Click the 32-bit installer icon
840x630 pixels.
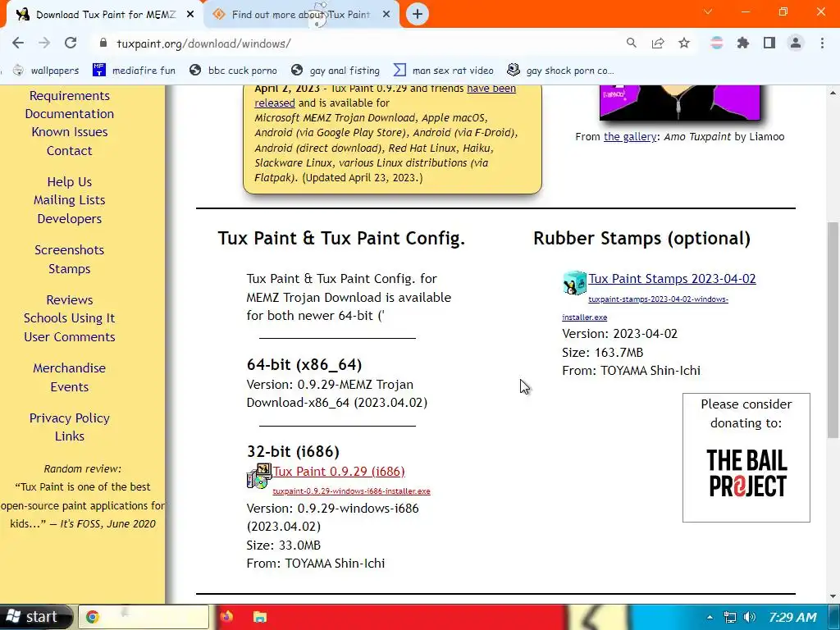click(259, 476)
